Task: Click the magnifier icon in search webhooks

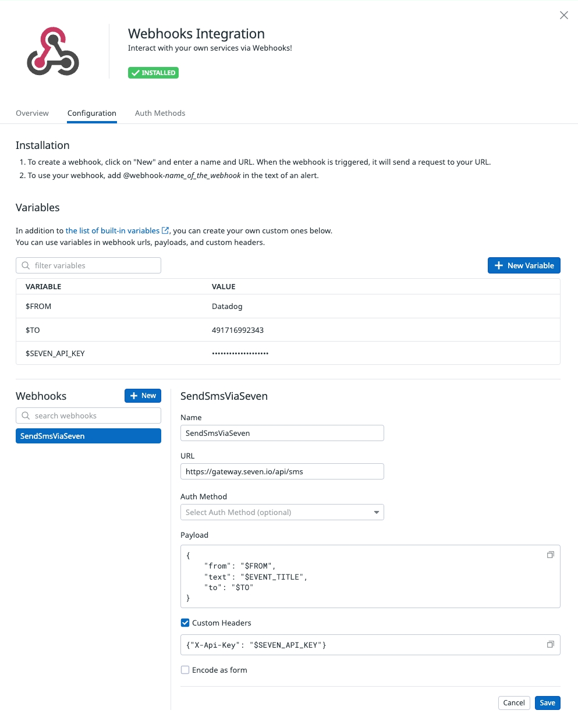Action: pyautogui.click(x=26, y=416)
